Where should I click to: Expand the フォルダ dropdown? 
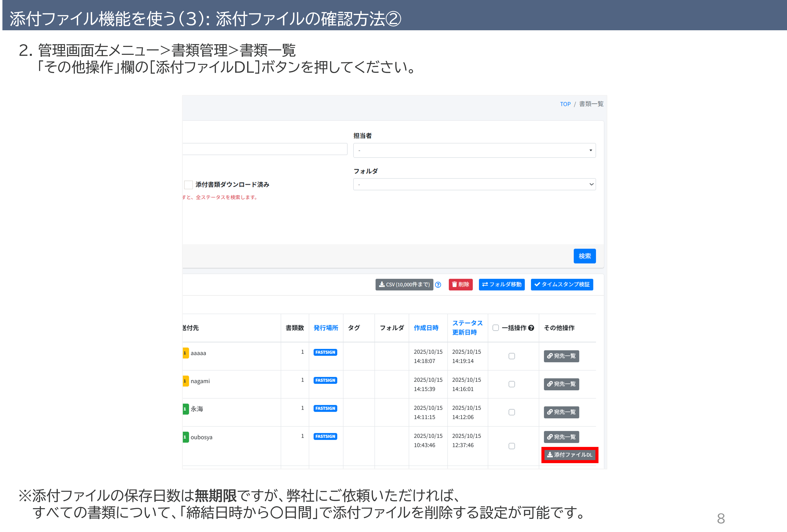pyautogui.click(x=474, y=184)
